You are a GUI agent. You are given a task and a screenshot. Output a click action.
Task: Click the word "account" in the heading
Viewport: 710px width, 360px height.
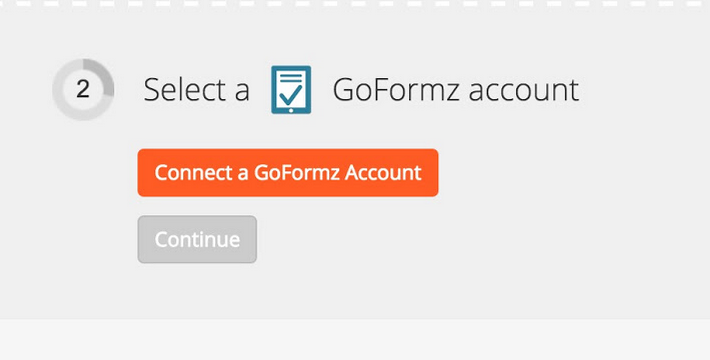(x=524, y=91)
